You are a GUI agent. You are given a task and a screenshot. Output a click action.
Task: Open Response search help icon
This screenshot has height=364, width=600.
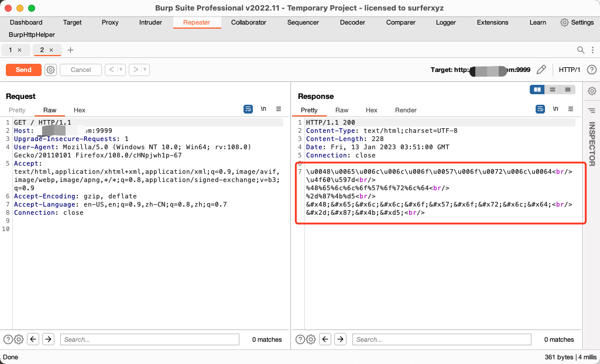[x=300, y=339]
